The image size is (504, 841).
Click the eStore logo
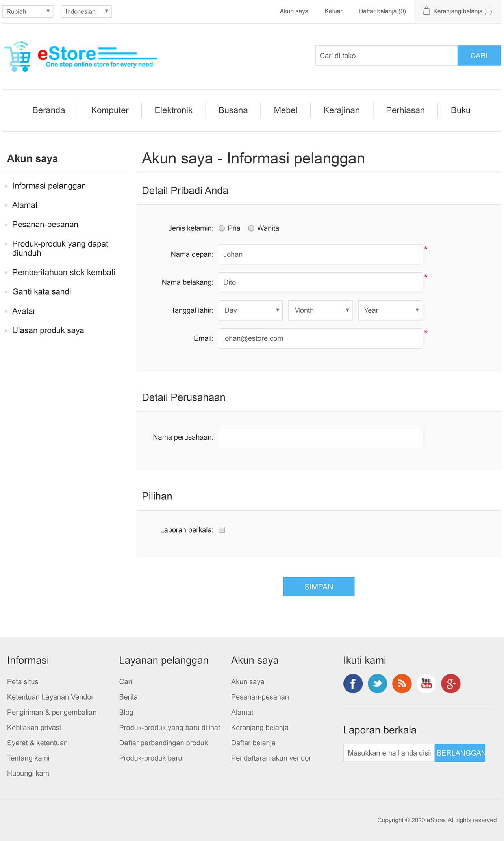tap(80, 56)
